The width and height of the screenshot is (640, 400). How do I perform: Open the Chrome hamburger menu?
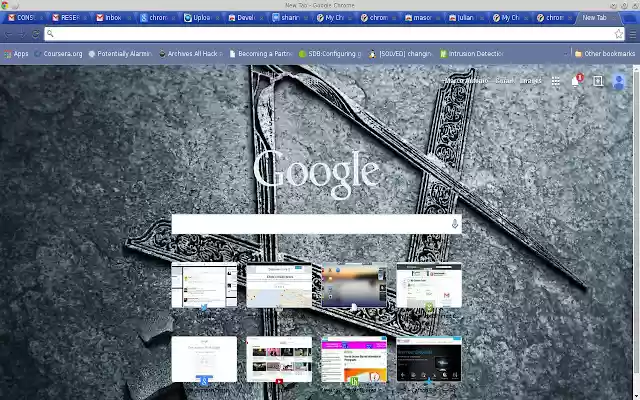[x=633, y=34]
